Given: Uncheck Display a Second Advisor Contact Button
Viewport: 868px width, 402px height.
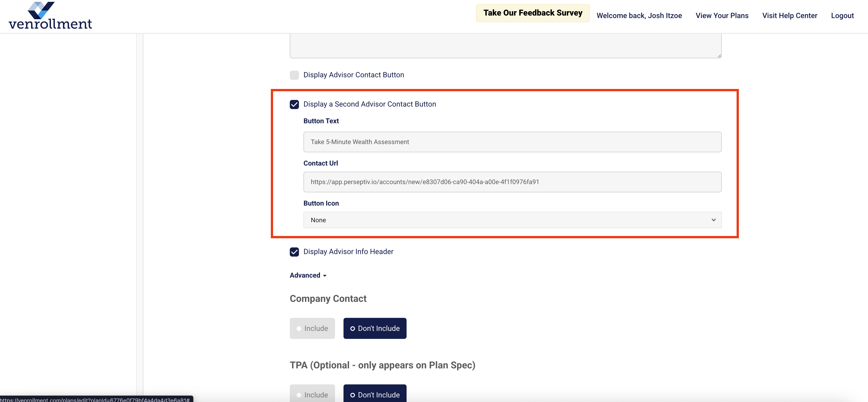Looking at the screenshot, I should coord(294,104).
